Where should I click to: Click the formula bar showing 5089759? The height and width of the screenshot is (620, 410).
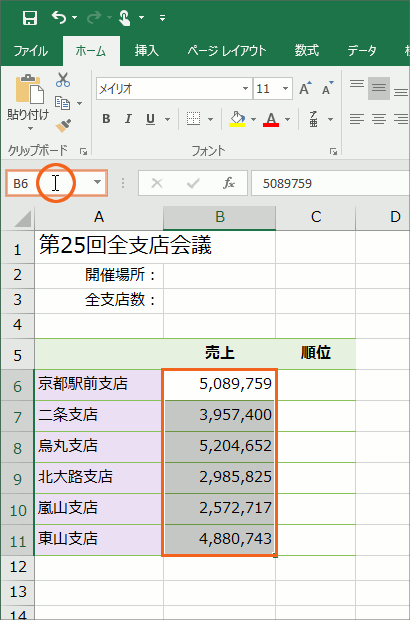click(330, 183)
